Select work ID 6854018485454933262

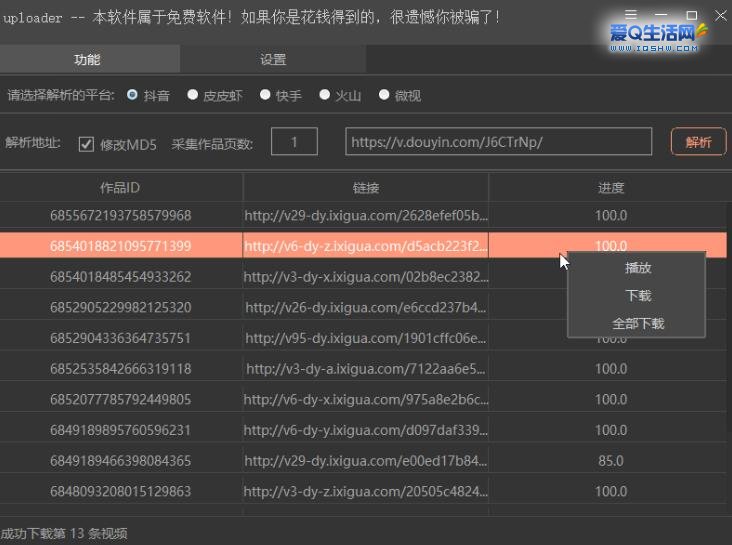click(x=120, y=276)
